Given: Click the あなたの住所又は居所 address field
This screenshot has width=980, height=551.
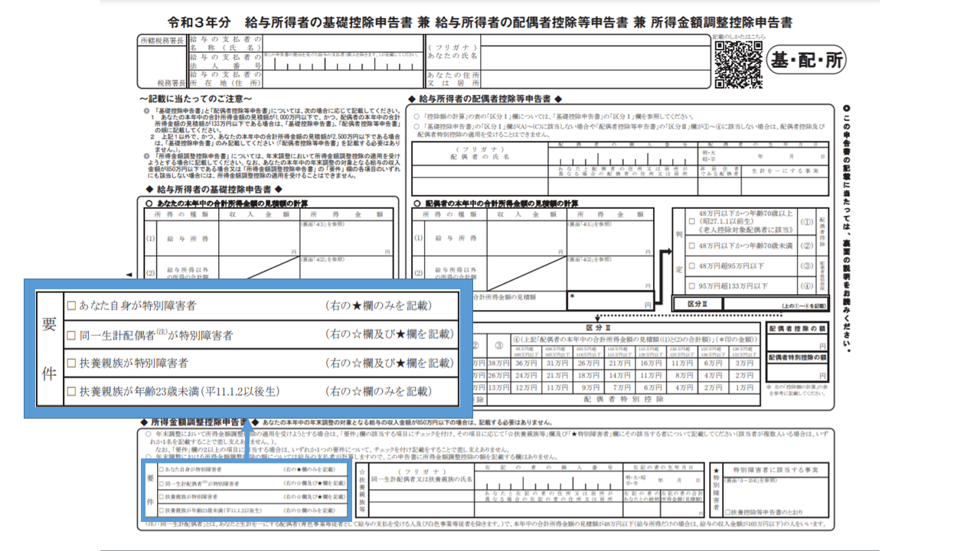Looking at the screenshot, I should click(595, 79).
